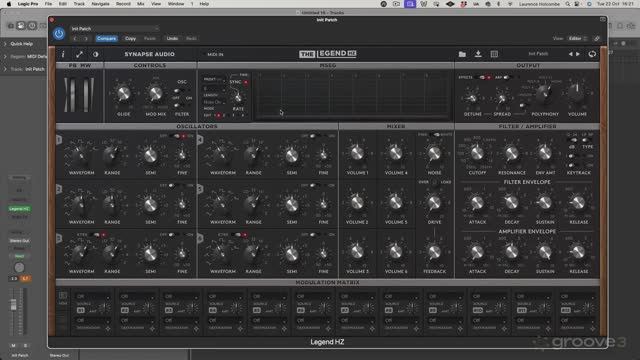
Task: Click the Compare button
Action: [107, 38]
